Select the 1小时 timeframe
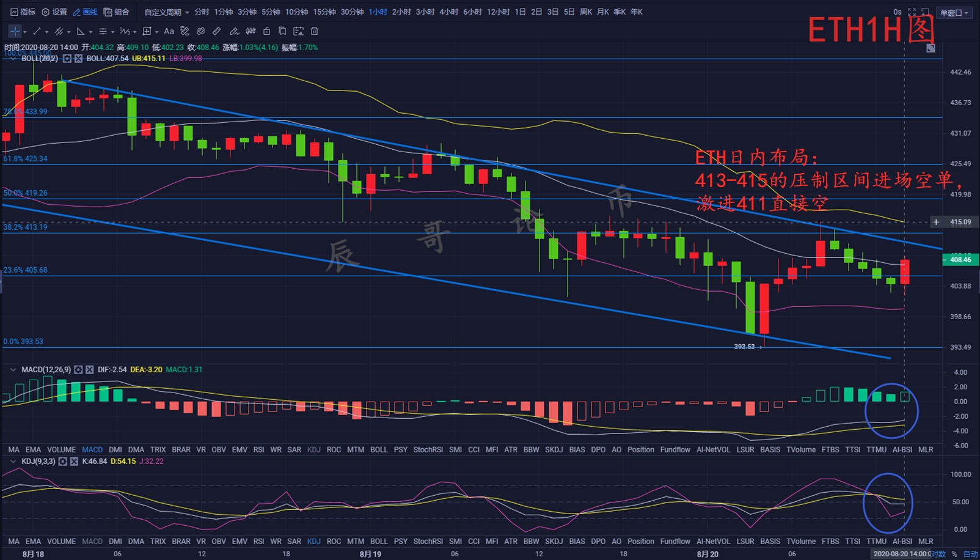The width and height of the screenshot is (980, 560). pos(378,12)
